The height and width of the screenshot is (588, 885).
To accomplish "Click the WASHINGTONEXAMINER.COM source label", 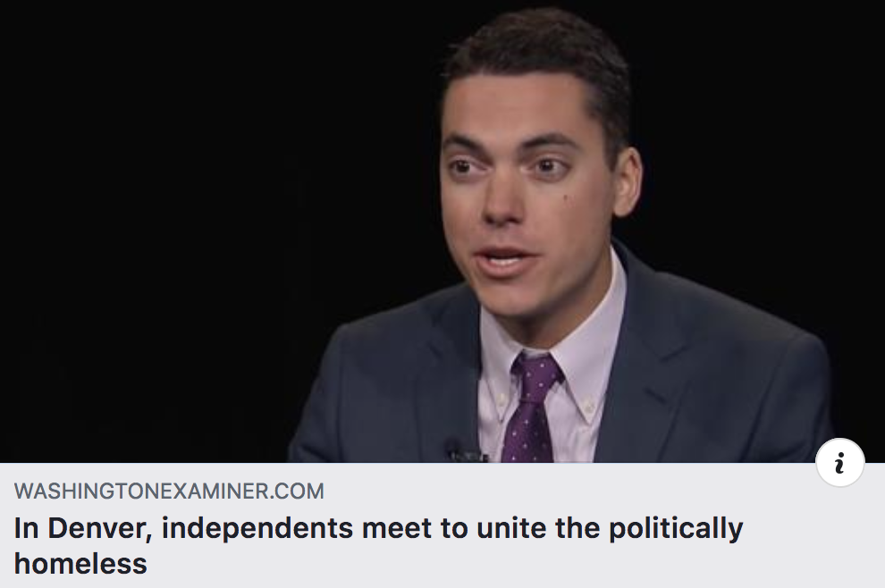I will pyautogui.click(x=169, y=491).
